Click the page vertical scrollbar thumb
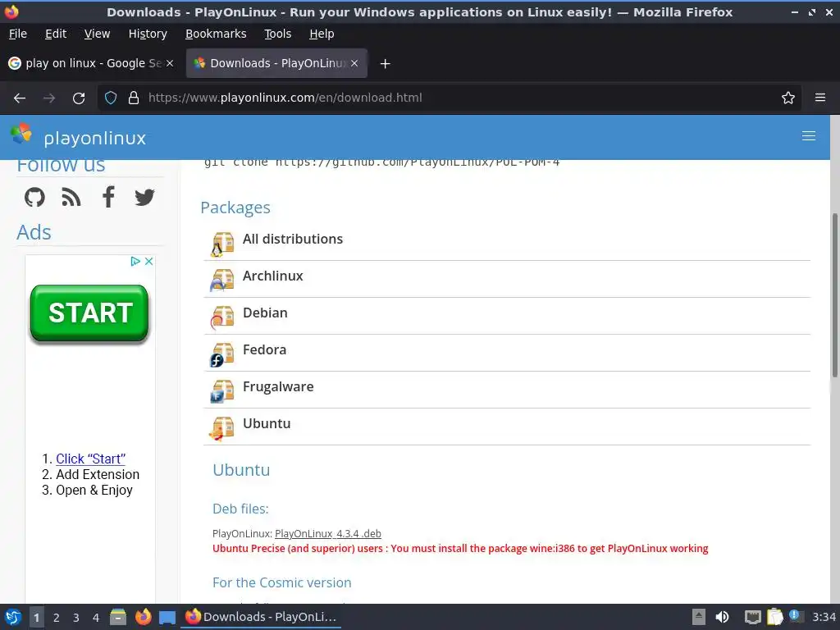This screenshot has width=840, height=630. coord(834,294)
